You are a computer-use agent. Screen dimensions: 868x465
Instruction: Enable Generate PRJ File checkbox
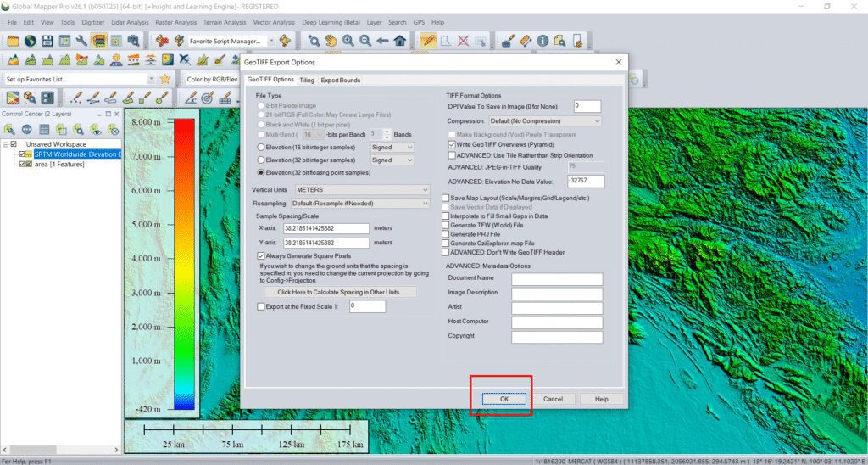pos(445,234)
